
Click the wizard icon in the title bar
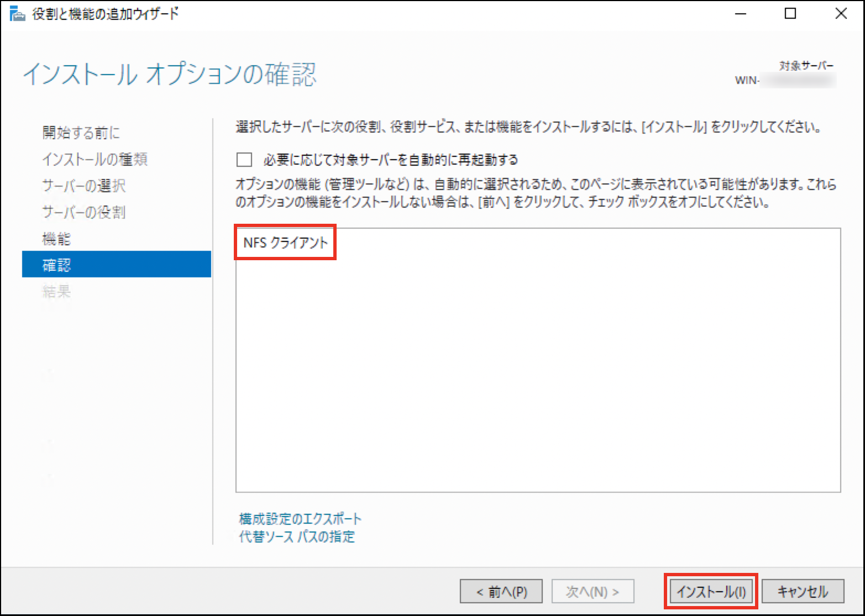coord(17,14)
